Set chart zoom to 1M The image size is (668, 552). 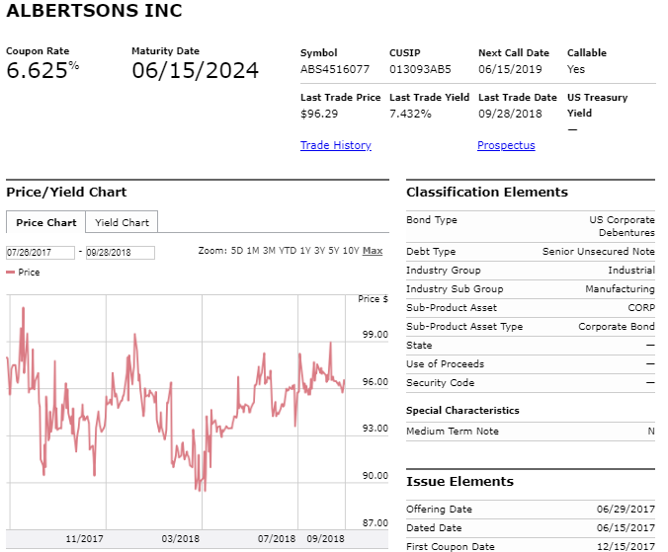253,250
